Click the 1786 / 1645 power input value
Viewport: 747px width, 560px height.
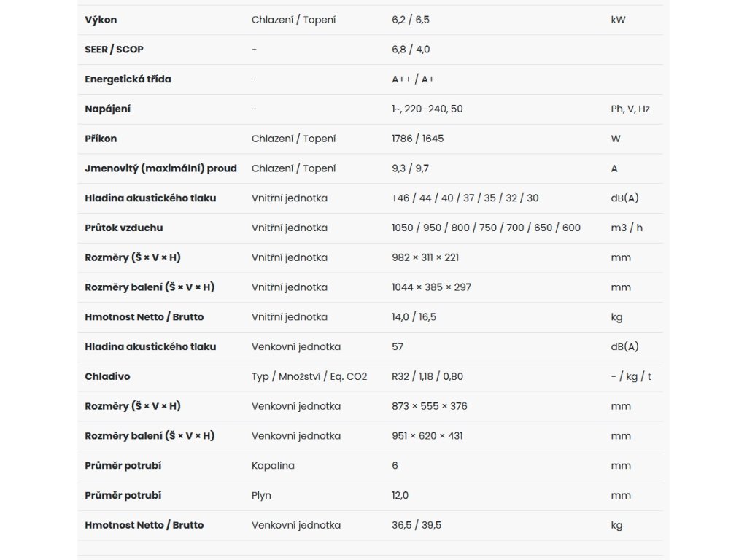click(418, 139)
